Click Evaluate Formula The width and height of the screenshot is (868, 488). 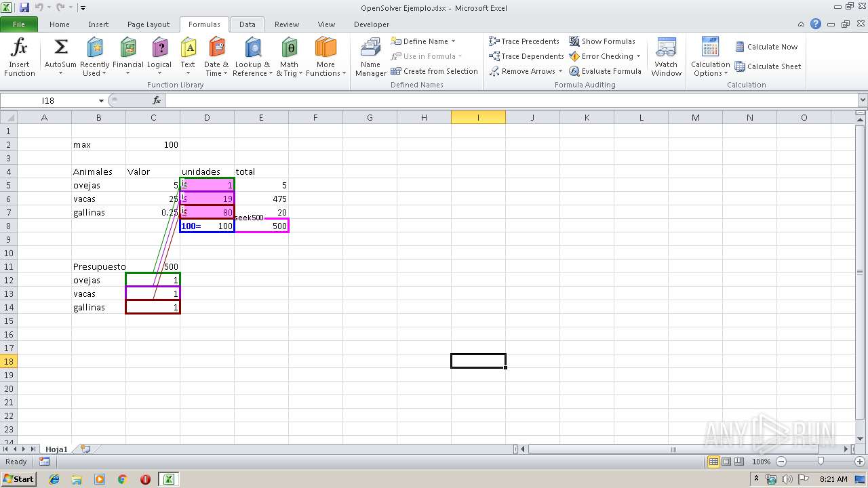coord(605,71)
